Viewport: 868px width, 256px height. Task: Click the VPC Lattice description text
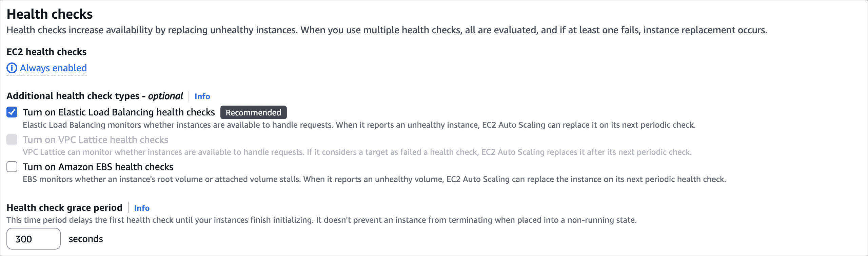click(357, 152)
